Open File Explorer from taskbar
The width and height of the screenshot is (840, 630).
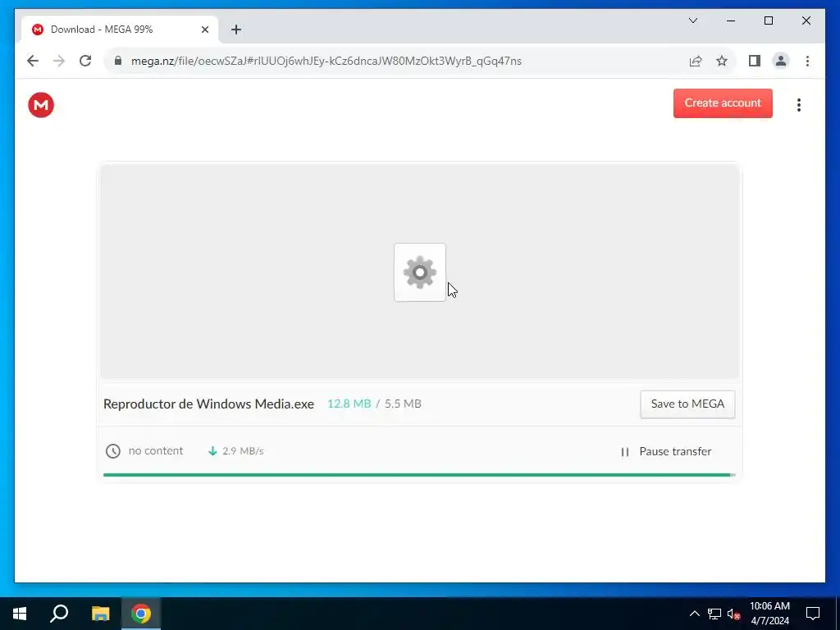pos(100,614)
